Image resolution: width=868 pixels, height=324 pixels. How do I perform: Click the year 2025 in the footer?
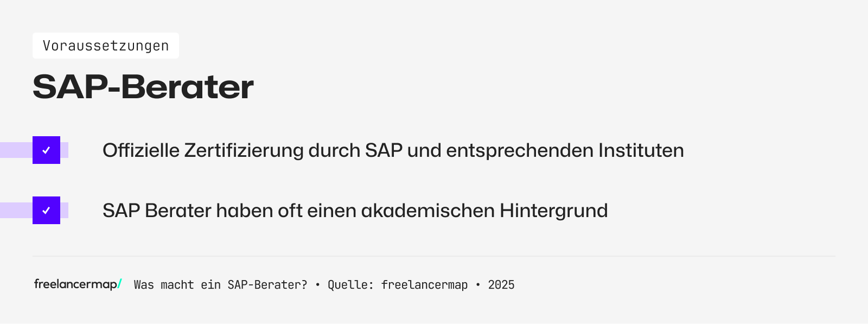[501, 285]
